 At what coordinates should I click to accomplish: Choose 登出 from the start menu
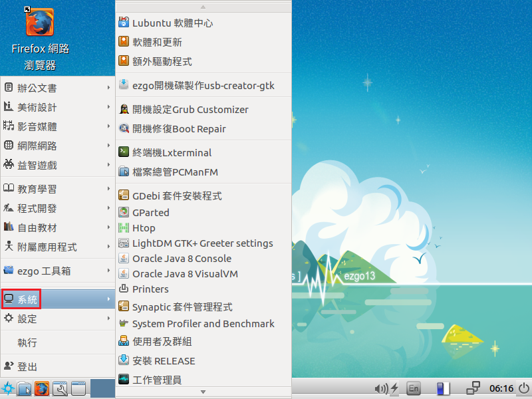pyautogui.click(x=58, y=366)
